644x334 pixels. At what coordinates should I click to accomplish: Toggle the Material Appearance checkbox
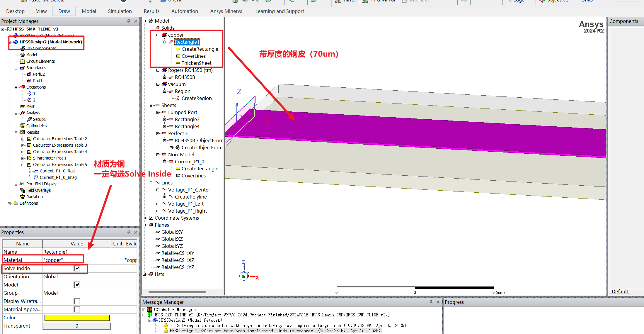(77, 309)
